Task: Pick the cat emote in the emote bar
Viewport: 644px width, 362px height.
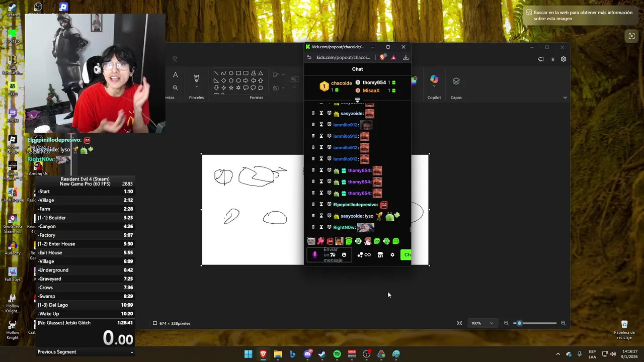Action: coord(311,241)
